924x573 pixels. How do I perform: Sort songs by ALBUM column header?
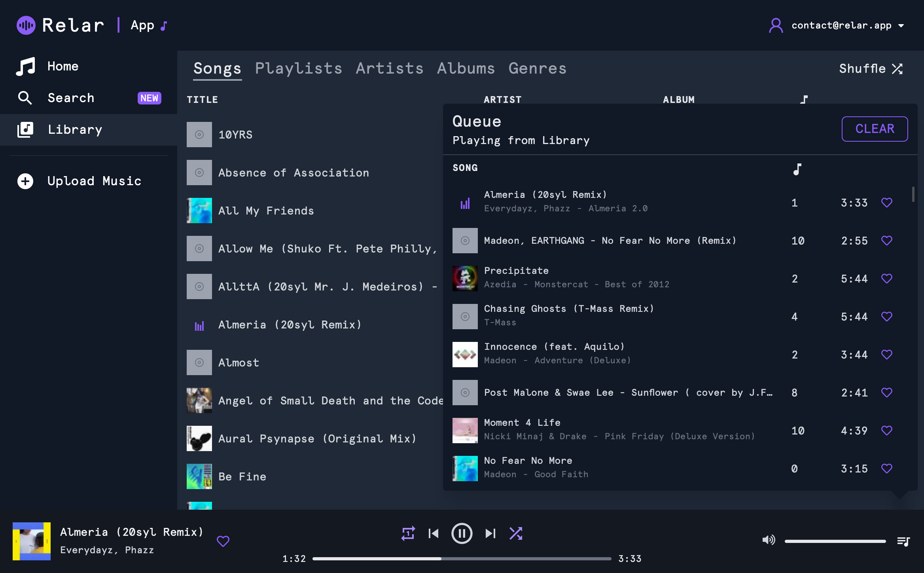tap(679, 100)
